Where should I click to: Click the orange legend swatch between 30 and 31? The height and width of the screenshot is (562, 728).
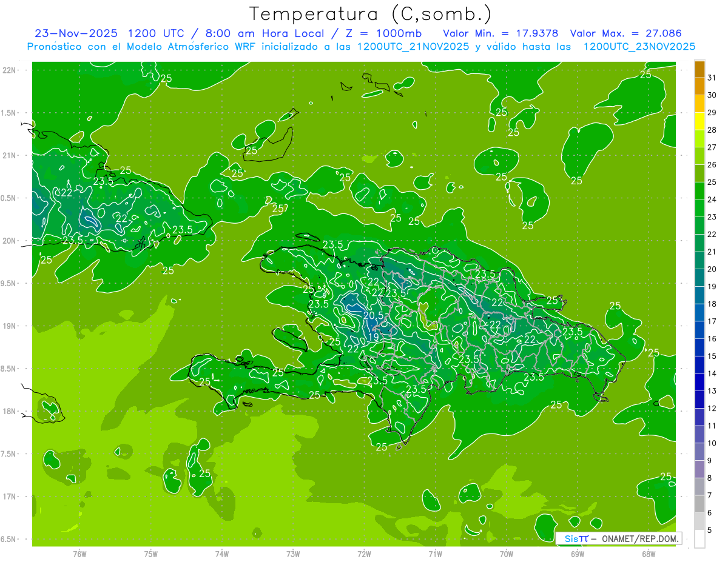coord(699,87)
